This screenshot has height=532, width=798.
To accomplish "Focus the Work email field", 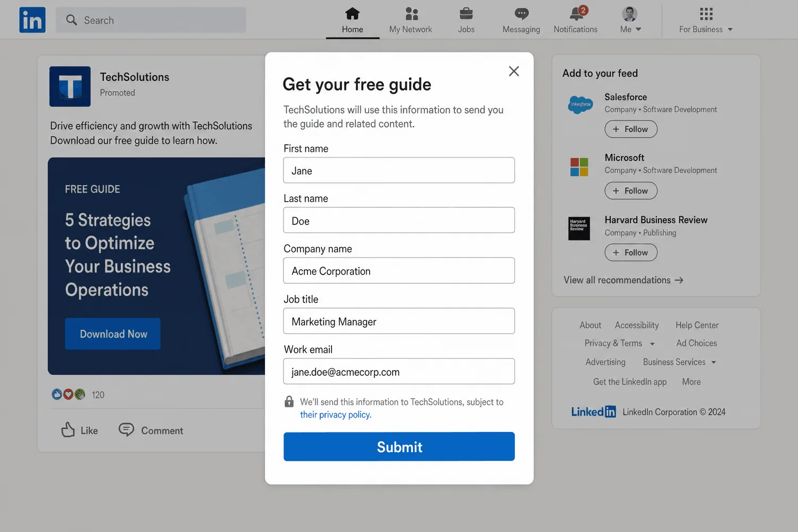I will coord(399,371).
